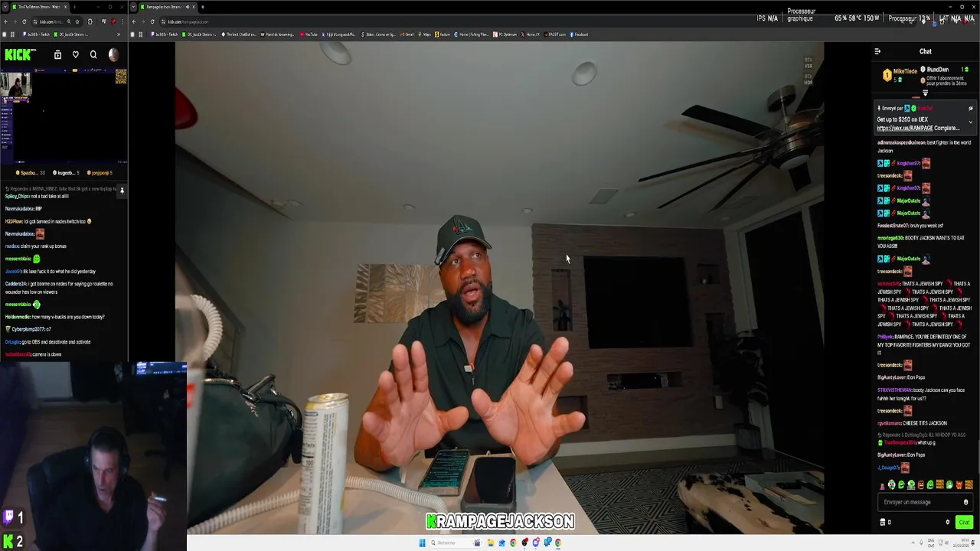Open FACEIT.com bookmark

click(554, 34)
